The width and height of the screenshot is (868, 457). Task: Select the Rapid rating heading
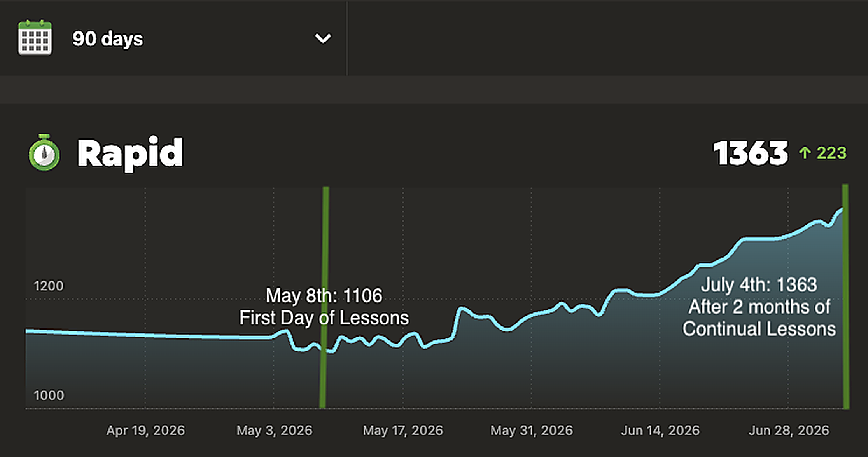pyautogui.click(x=130, y=153)
